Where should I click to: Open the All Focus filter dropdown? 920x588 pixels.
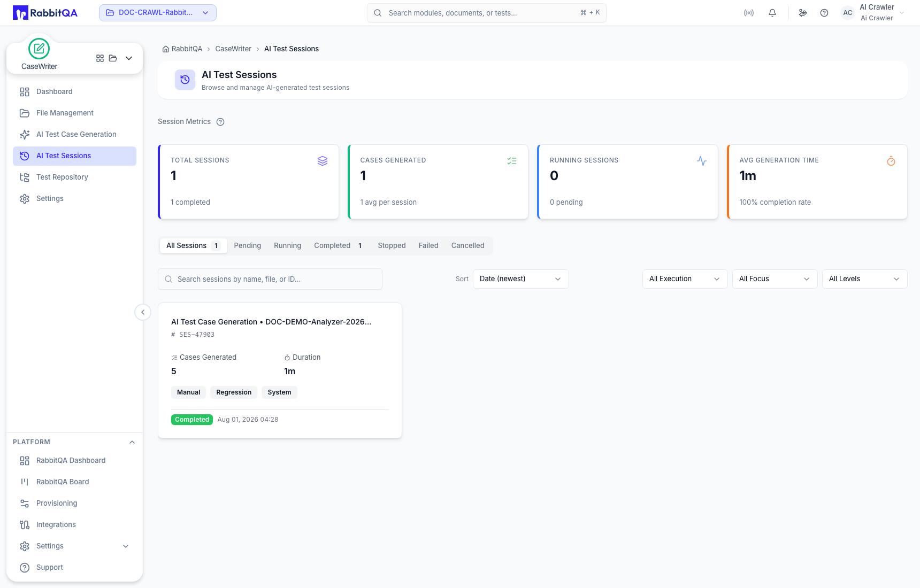[x=775, y=279]
